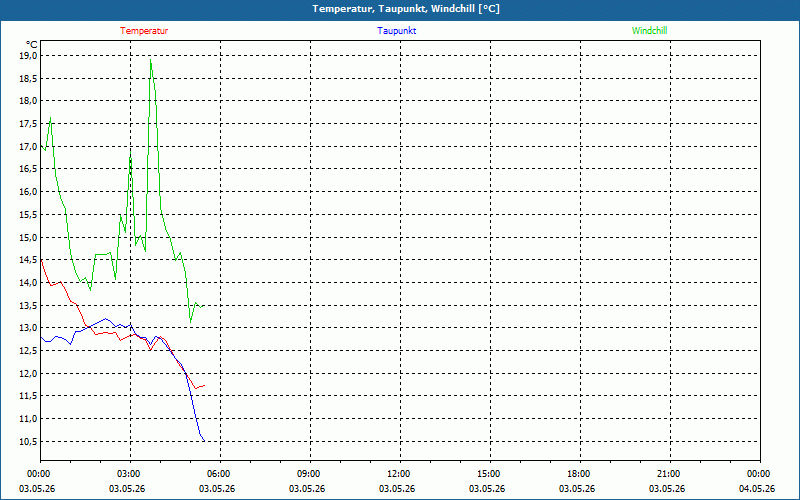
Task: Click the 13,0 y-axis value
Action: 29,328
